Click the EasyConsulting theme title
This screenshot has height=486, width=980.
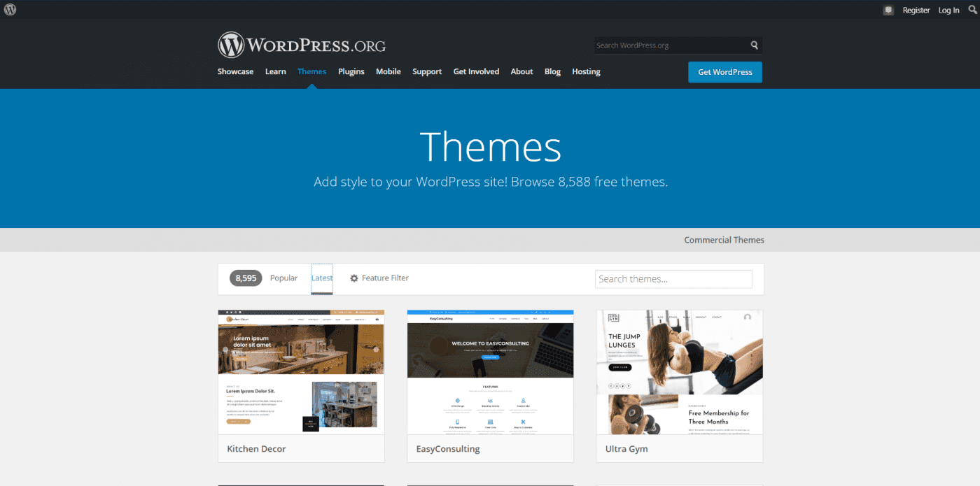448,449
